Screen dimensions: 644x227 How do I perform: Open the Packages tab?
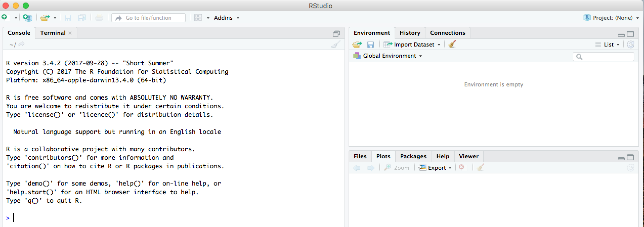click(x=413, y=156)
